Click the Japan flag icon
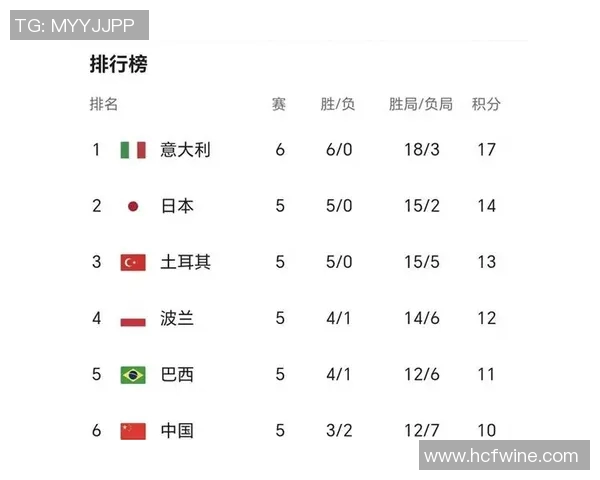 132,206
